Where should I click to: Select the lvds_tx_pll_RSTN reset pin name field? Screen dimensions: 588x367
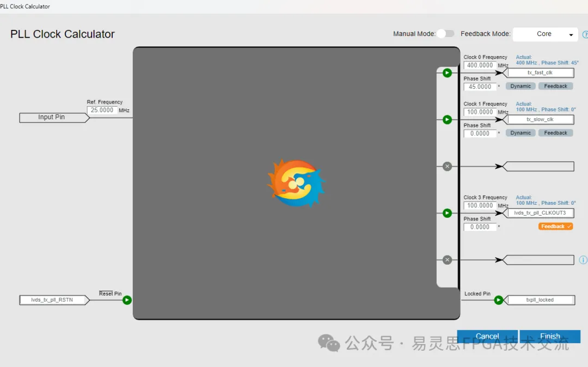53,300
